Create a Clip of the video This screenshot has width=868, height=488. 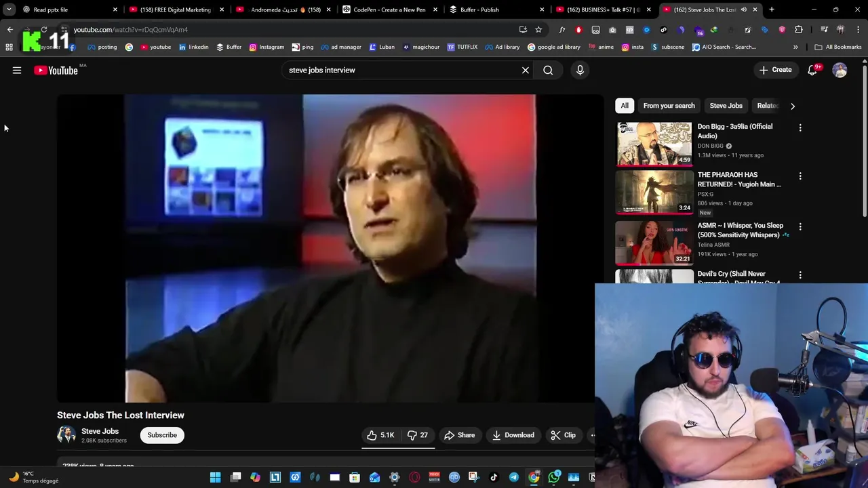pos(563,435)
